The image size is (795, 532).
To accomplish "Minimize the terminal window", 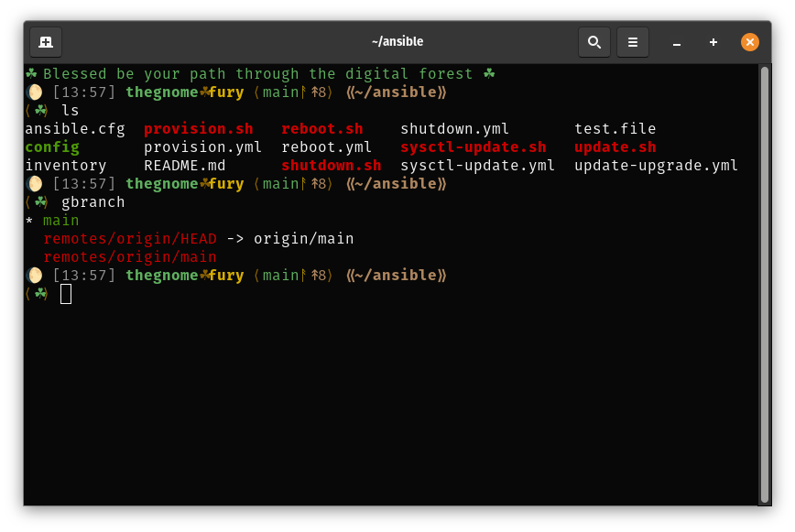I will pyautogui.click(x=676, y=42).
